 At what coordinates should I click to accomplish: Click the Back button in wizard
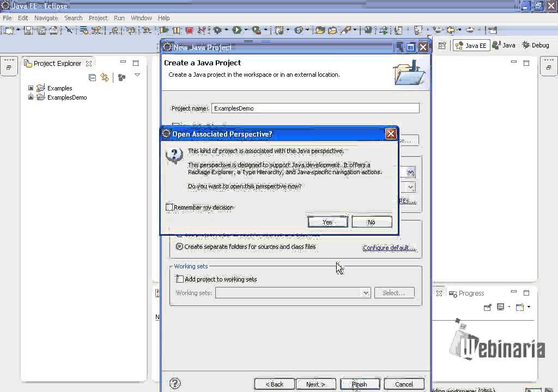(x=275, y=384)
